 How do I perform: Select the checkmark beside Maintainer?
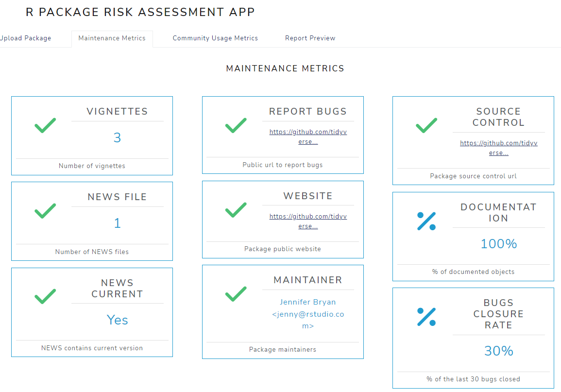(236, 294)
